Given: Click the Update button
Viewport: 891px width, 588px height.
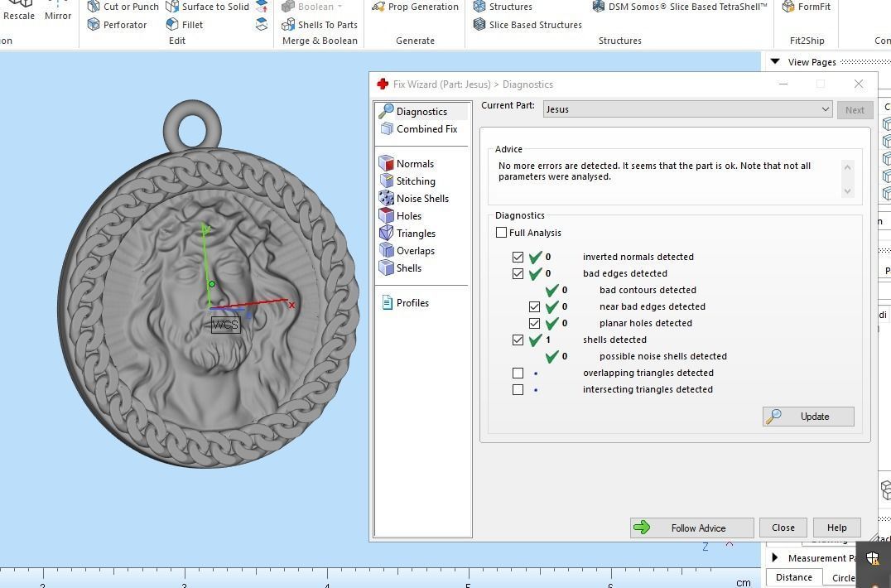Looking at the screenshot, I should (808, 417).
